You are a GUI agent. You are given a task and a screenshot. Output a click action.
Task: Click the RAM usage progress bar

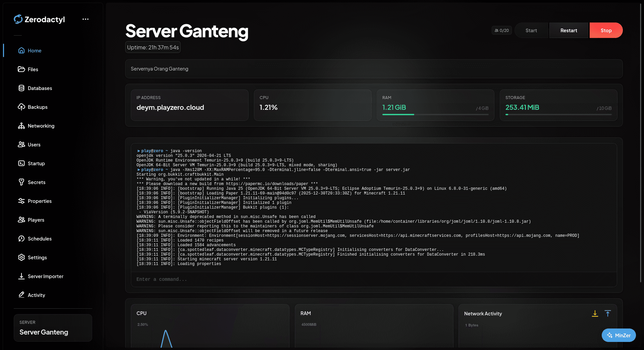[x=435, y=115]
